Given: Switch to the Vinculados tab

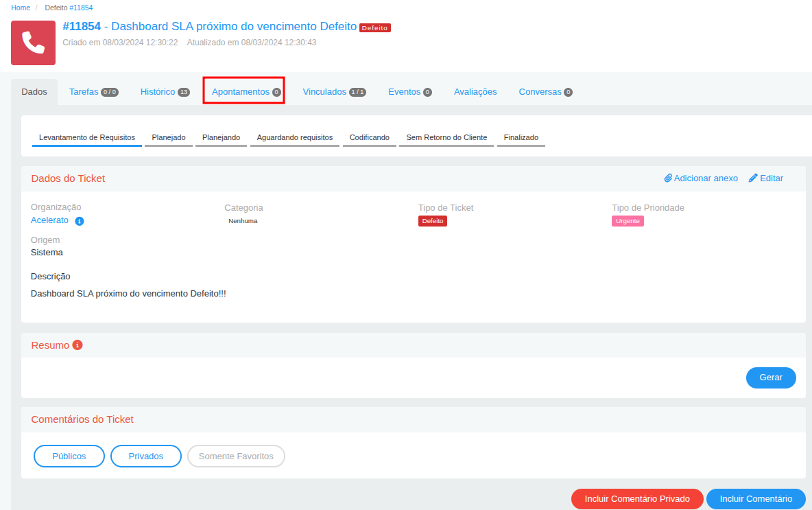Looking at the screenshot, I should click(334, 92).
